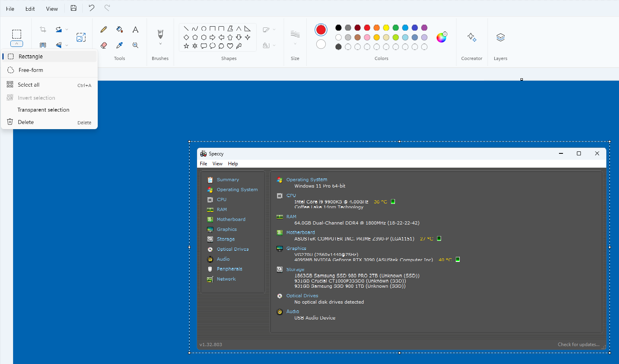Expand the Flip options arrow
The height and width of the screenshot is (364, 619).
67,45
